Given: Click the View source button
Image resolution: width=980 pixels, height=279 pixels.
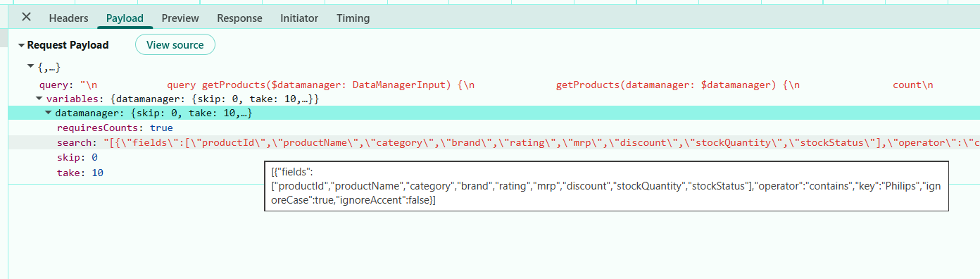Looking at the screenshot, I should pyautogui.click(x=175, y=45).
